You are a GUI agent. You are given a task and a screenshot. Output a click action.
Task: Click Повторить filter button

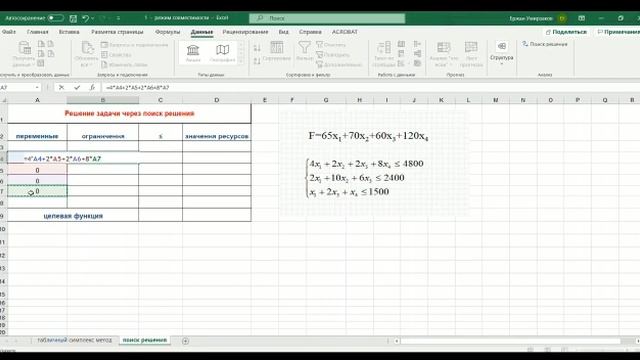[333, 55]
